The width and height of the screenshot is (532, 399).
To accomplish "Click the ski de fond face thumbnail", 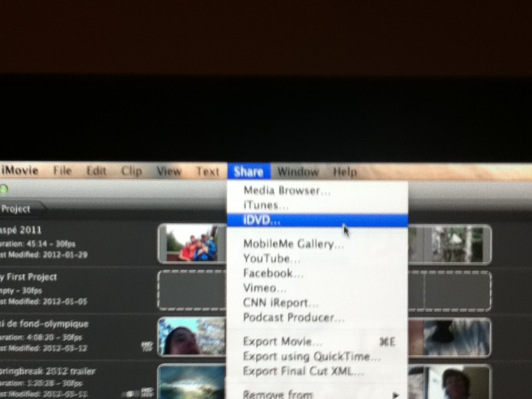I will click(192, 336).
